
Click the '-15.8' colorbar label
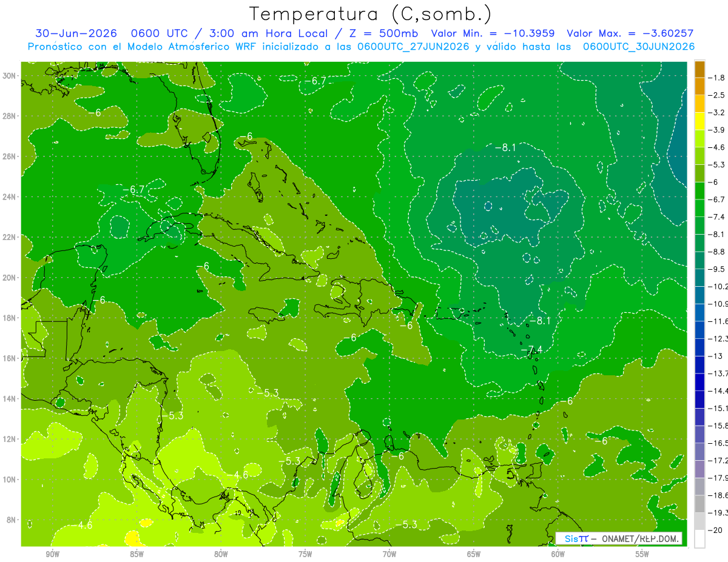[718, 426]
